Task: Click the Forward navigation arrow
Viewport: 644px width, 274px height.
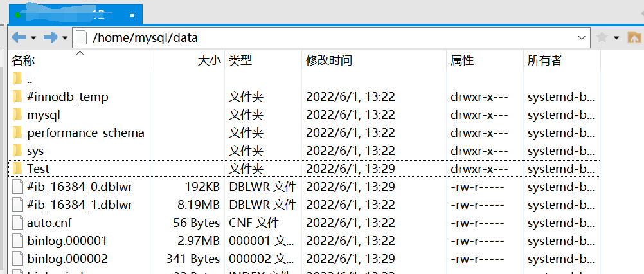Action: [x=51, y=38]
